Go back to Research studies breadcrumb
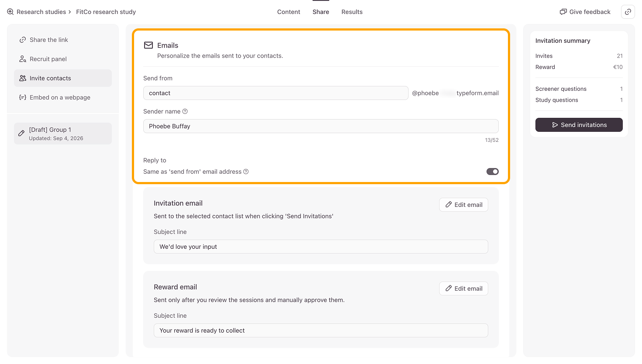The width and height of the screenshot is (642, 364). coord(41,12)
